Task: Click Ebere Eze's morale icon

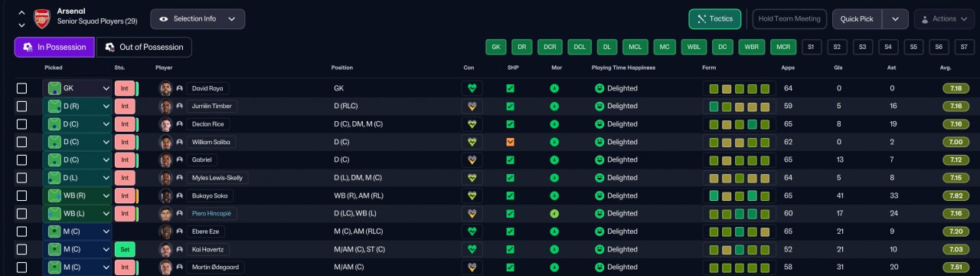Action: point(554,232)
